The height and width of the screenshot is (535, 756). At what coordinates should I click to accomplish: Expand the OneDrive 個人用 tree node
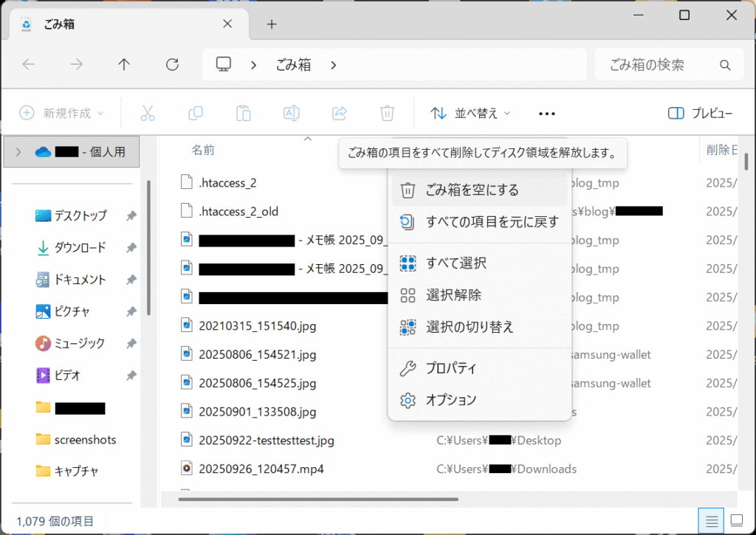tap(18, 152)
